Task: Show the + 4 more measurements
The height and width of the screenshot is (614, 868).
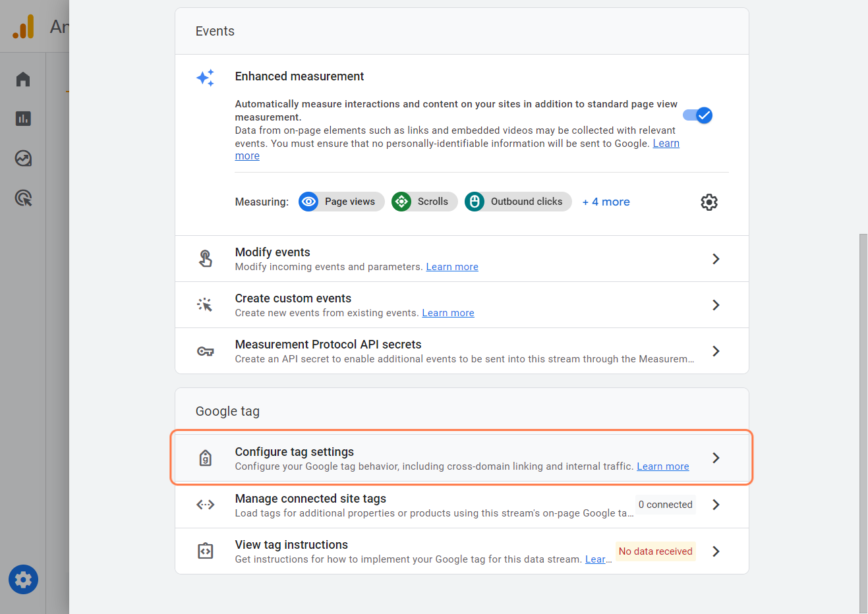Action: [606, 202]
